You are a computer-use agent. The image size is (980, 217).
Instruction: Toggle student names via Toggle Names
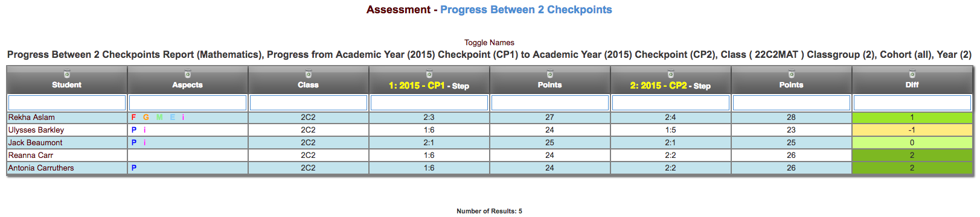click(489, 42)
